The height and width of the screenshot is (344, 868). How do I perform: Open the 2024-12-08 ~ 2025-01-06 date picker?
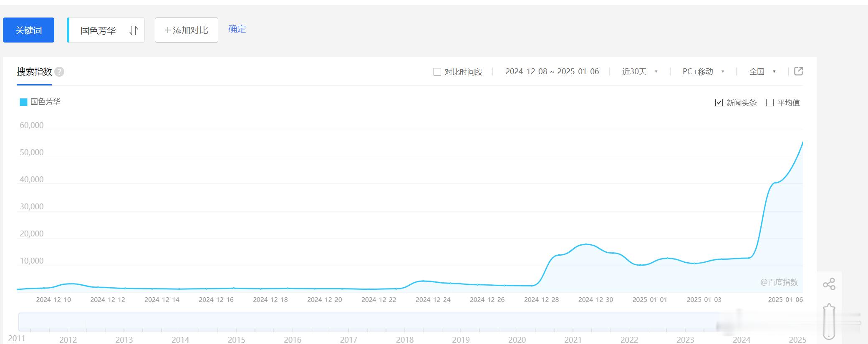(x=552, y=71)
